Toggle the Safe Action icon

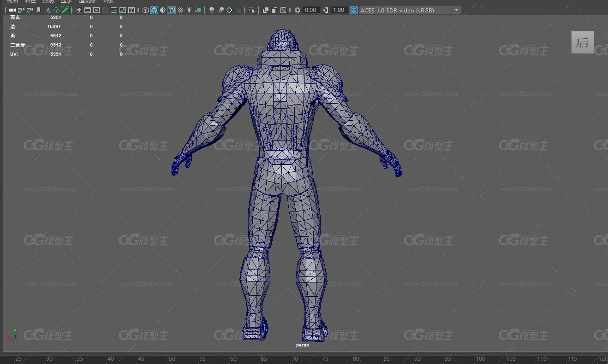[x=123, y=10]
